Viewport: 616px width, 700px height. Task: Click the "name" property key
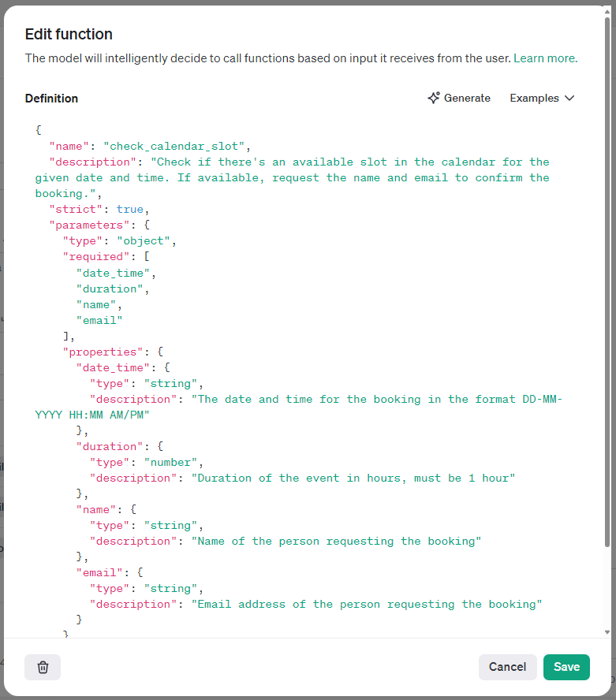pyautogui.click(x=96, y=510)
